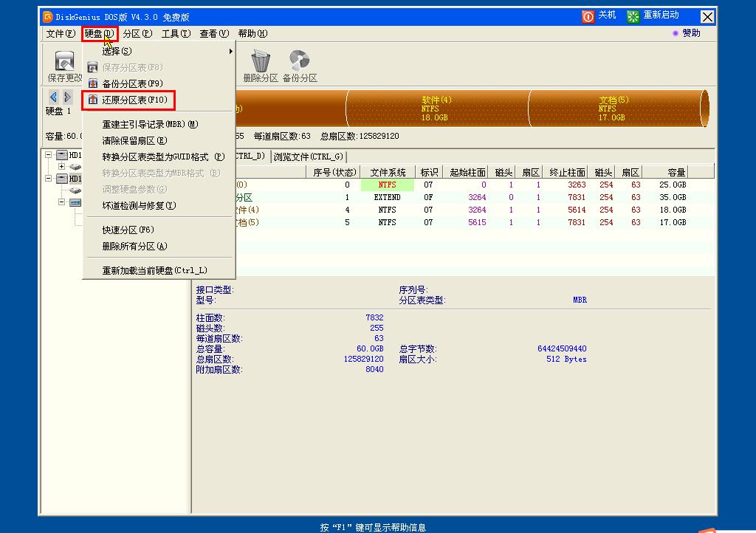This screenshot has width=756, height=533.
Task: Select the 软件(4) NTFS 18.0GB partition bar
Action: (x=437, y=109)
